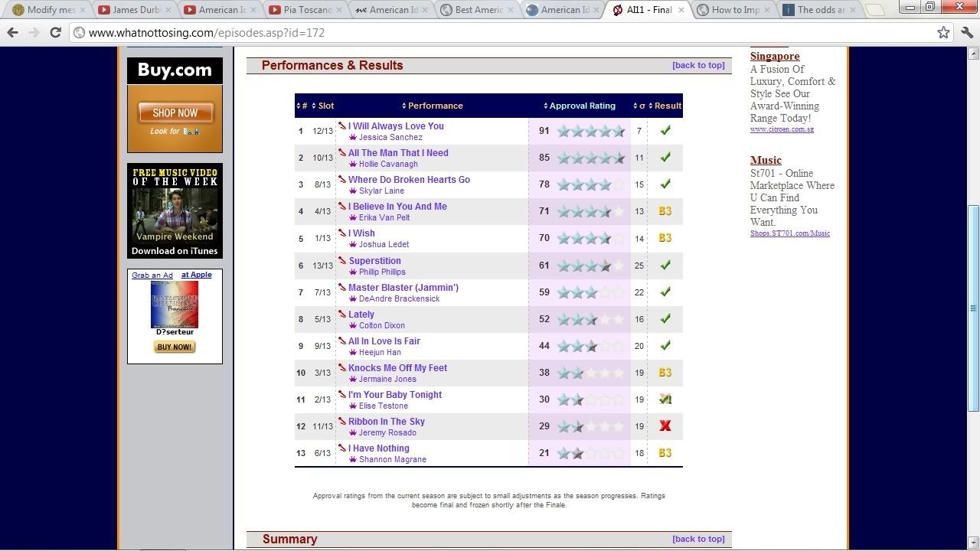Click back to top beside Summary
This screenshot has height=551, width=980.
coord(698,539)
